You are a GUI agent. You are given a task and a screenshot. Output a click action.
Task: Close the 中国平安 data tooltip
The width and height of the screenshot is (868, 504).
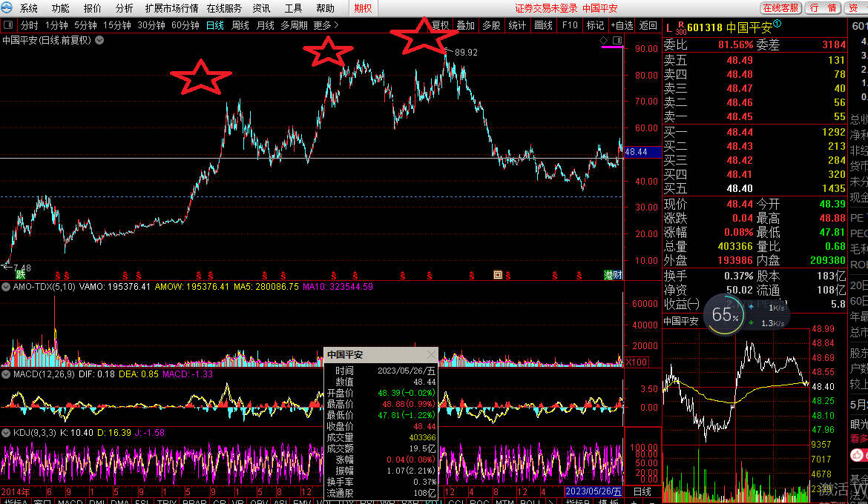tap(431, 354)
